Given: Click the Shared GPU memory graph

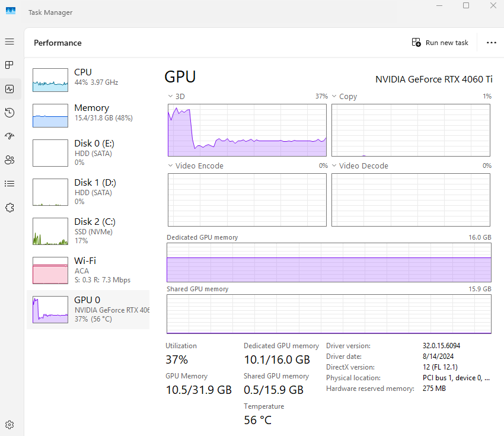Looking at the screenshot, I should [329, 314].
